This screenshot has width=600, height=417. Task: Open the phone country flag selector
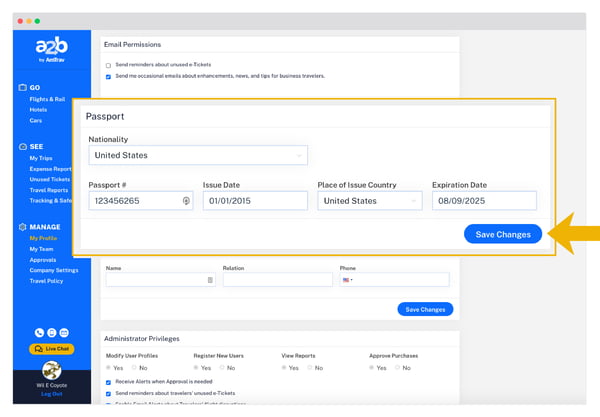click(x=348, y=280)
